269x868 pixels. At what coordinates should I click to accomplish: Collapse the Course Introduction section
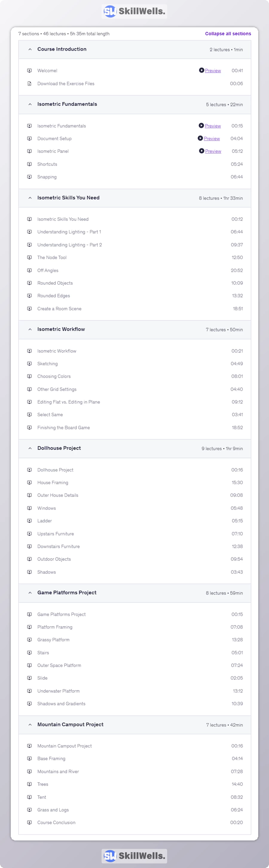30,49
